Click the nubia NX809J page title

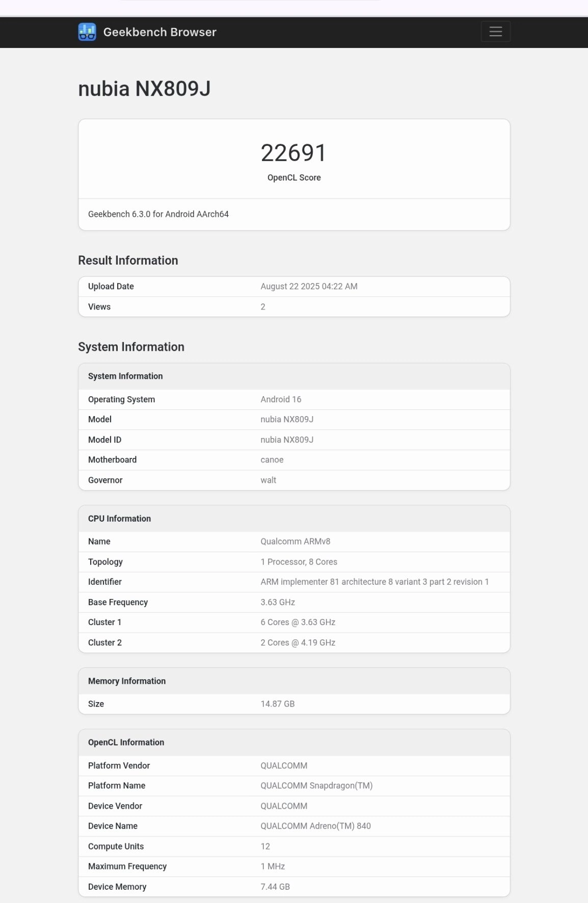[x=145, y=90]
